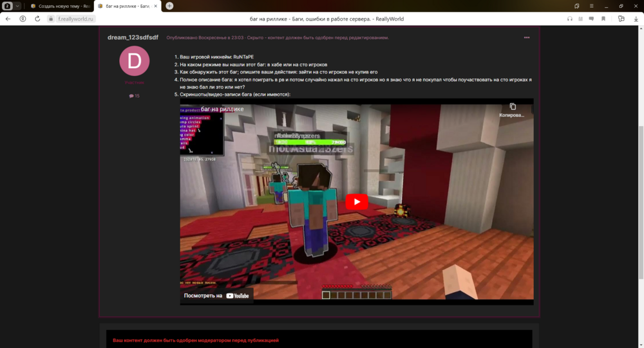The image size is (644, 348).
Task: Click the red moderator approval notice text
Action: (x=196, y=340)
